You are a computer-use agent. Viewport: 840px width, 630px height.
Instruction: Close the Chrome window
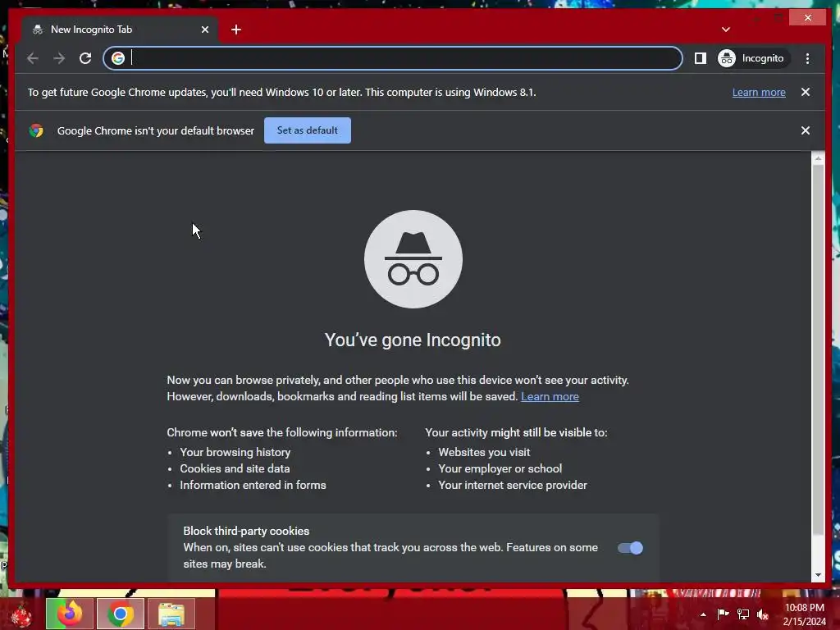point(808,18)
